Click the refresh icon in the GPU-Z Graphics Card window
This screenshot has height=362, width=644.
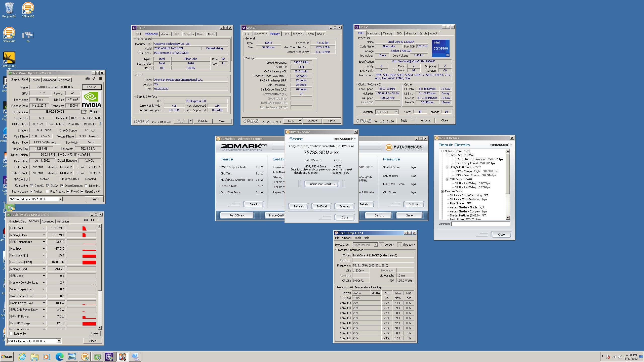pyautogui.click(x=94, y=79)
